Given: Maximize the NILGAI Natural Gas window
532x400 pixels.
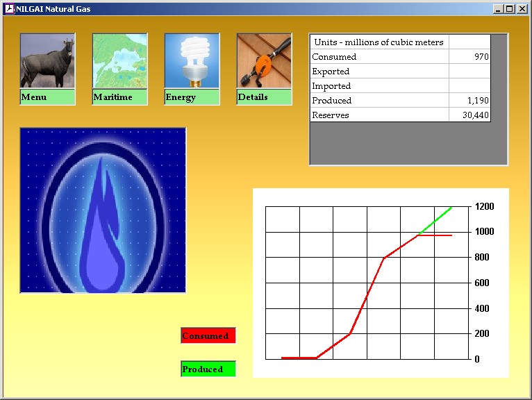Looking at the screenshot, I should [510, 9].
